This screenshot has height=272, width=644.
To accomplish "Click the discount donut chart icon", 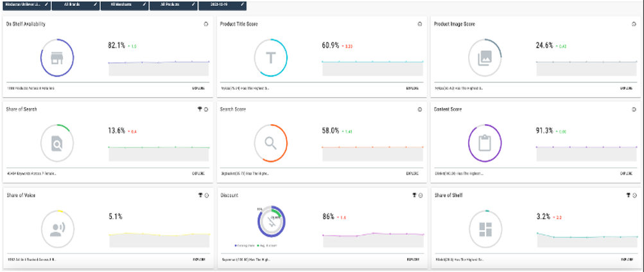I will click(271, 222).
